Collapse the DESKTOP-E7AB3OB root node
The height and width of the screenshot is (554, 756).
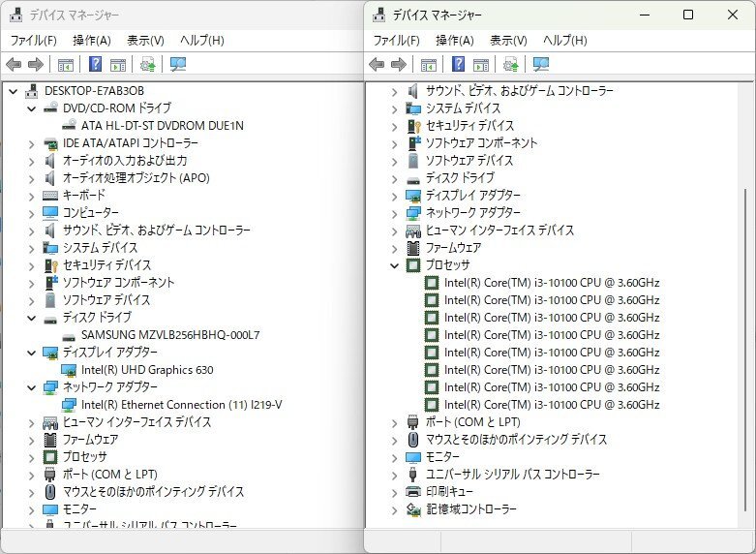pos(14,91)
